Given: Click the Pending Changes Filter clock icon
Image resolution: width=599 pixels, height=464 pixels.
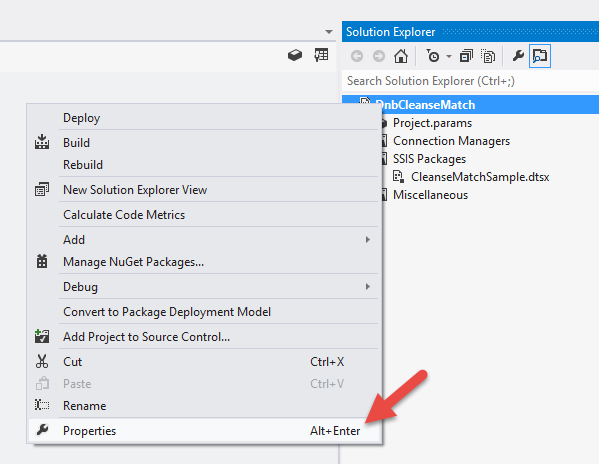Looking at the screenshot, I should tap(433, 56).
